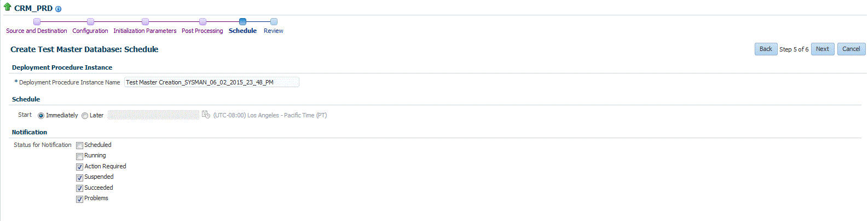Click the info icon next to CRM_PRD
Viewport: 868px width, 221px height.
59,9
